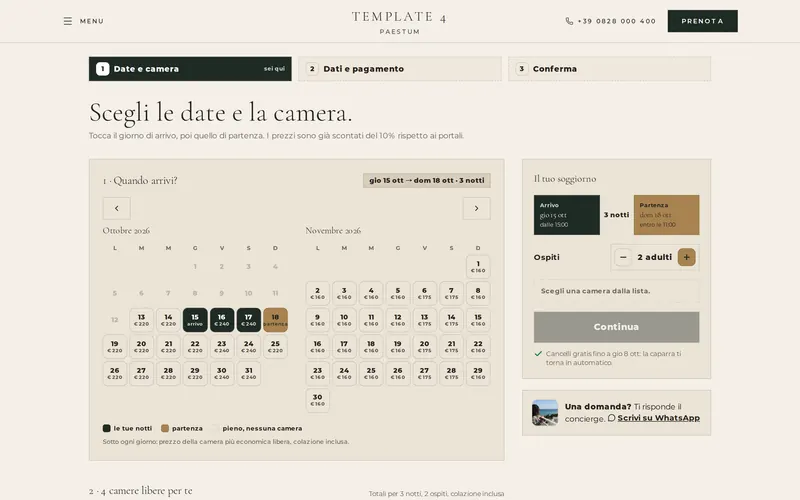Select November 13 priced €175
The image size is (800, 500).
pyautogui.click(x=424, y=320)
